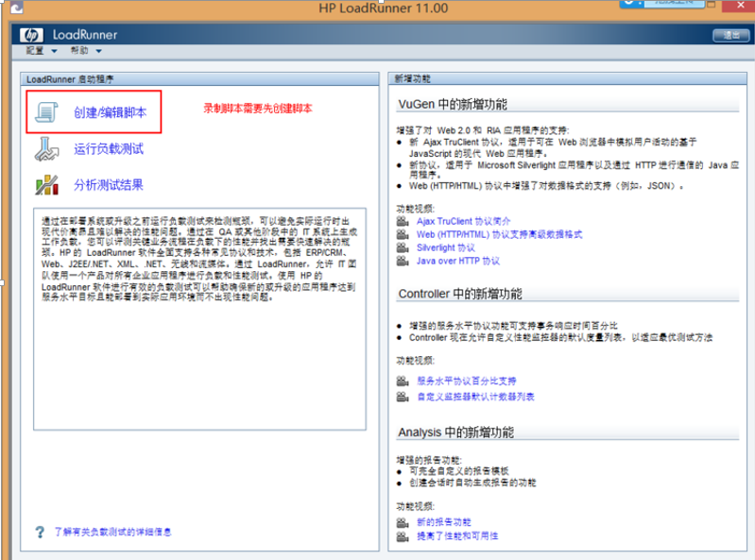Click the script scroll icon beside 创建/编辑脚本

46,112
